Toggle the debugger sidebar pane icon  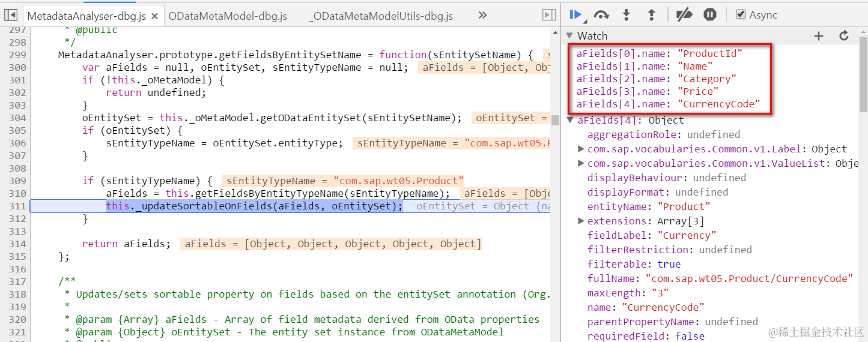tap(548, 15)
